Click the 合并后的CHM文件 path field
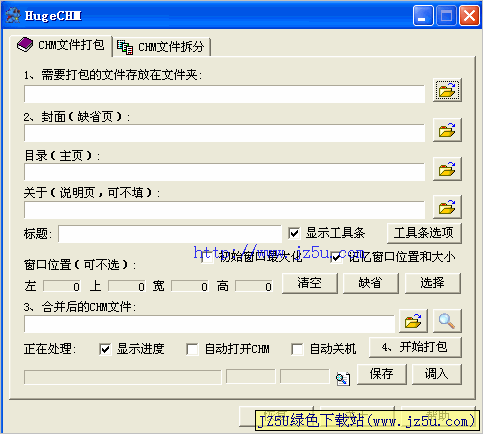This screenshot has width=483, height=434. point(209,324)
